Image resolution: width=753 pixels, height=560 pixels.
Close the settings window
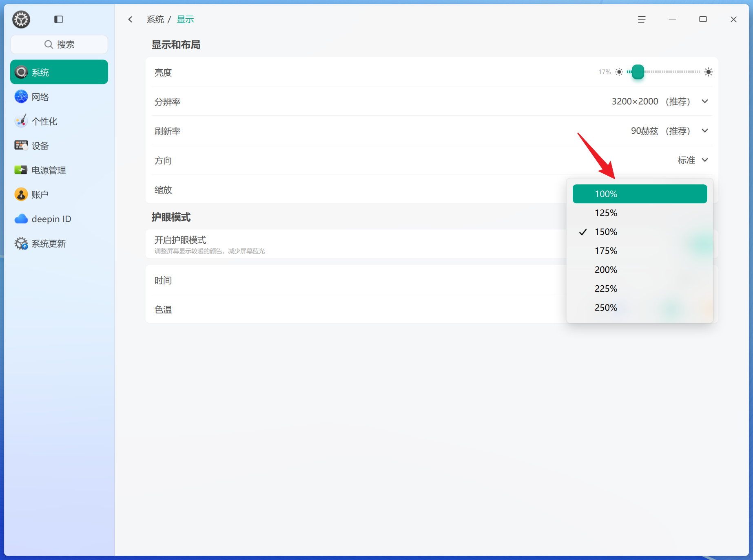tap(733, 19)
